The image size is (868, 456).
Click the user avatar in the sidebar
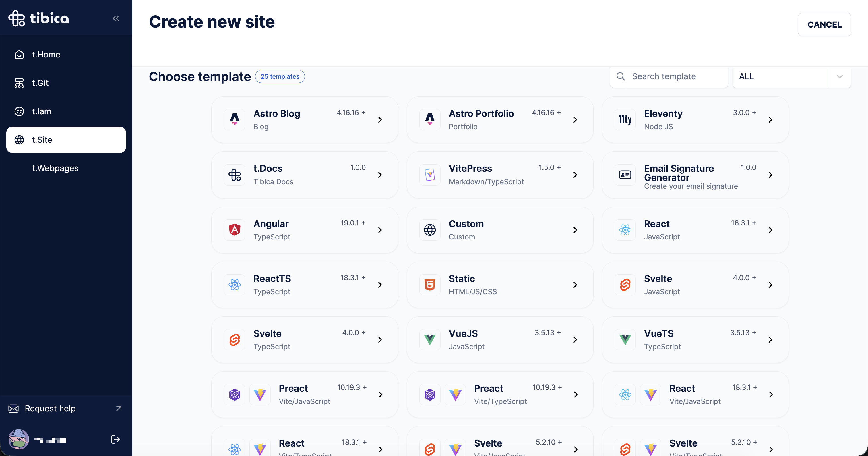19,439
